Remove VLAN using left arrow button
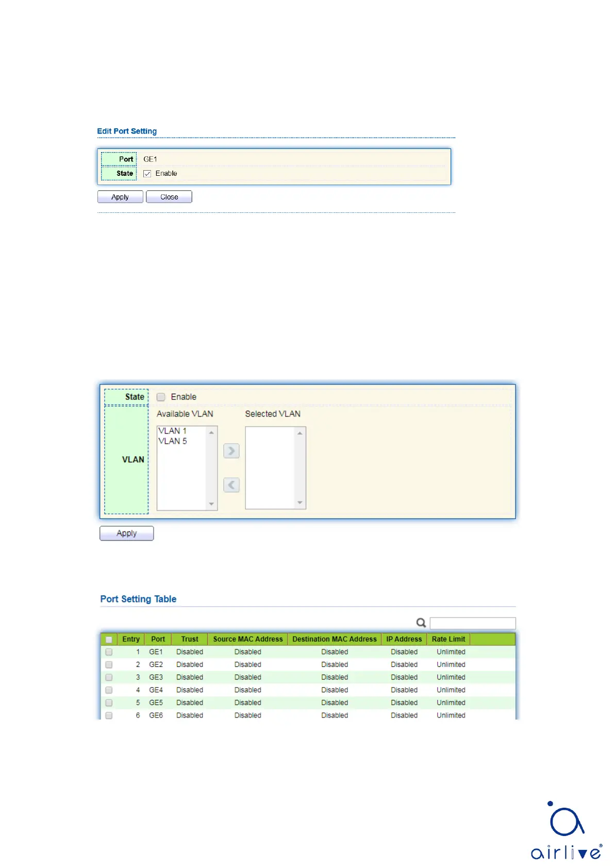The image size is (614, 868). point(231,485)
